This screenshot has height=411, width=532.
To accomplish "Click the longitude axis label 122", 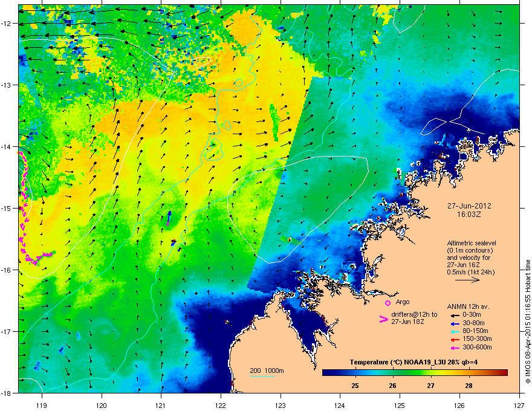I will click(x=221, y=405).
